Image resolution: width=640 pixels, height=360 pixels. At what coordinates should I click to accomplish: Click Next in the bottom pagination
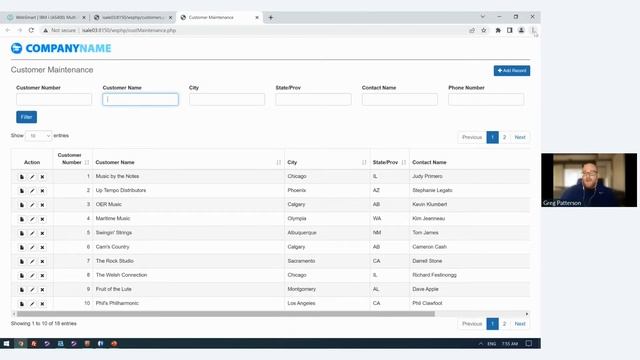coord(520,324)
